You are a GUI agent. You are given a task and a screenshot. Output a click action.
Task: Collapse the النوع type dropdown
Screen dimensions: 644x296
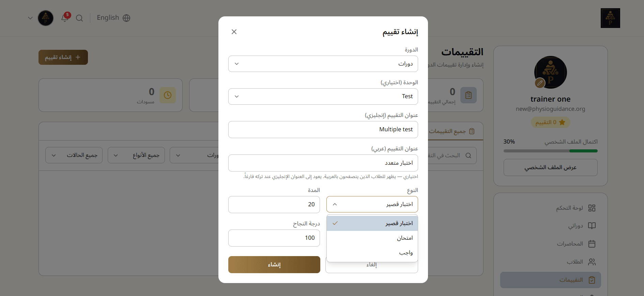click(372, 204)
